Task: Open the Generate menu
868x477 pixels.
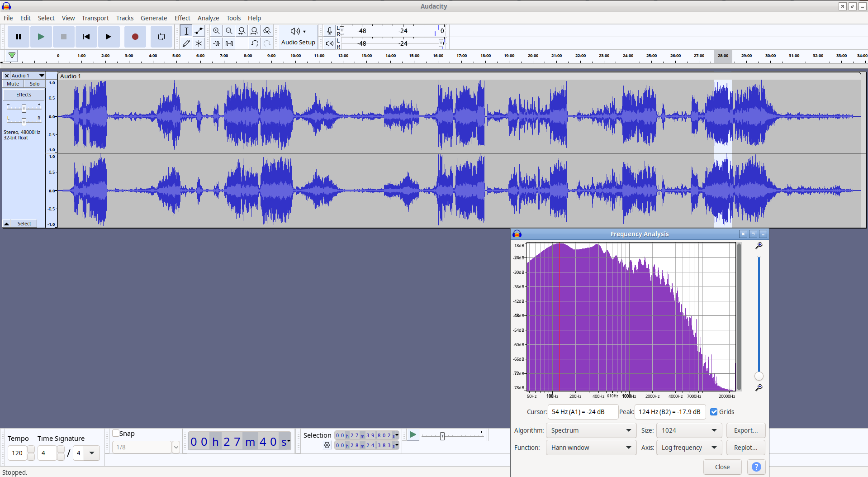Action: click(x=154, y=18)
